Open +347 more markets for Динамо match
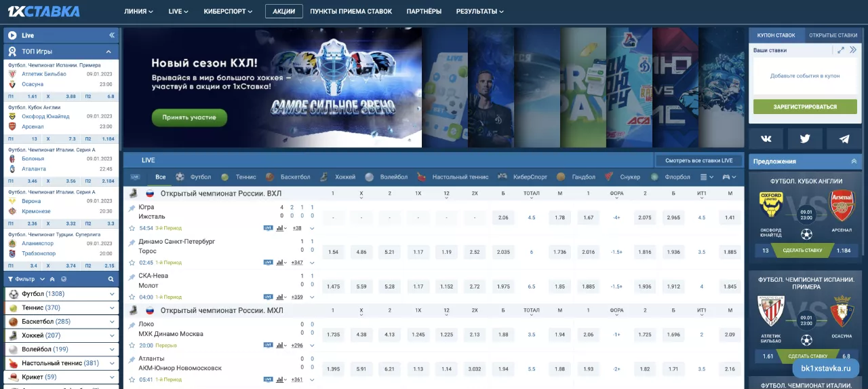Viewport: 868px width, 389px height. click(x=297, y=263)
